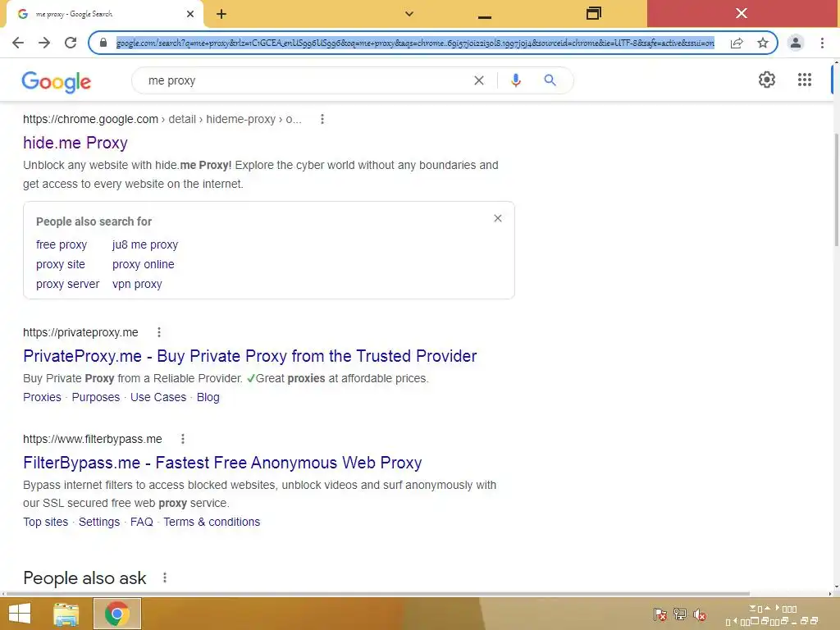This screenshot has height=630, width=840.
Task: Click the address bar URL
Action: (415, 43)
